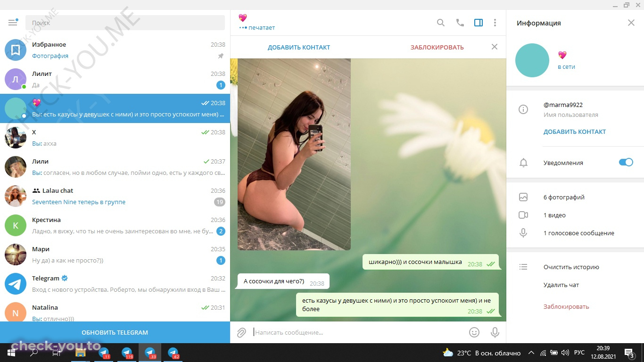Open network Wi-Fi tray icon
This screenshot has width=644, height=362.
543,353
